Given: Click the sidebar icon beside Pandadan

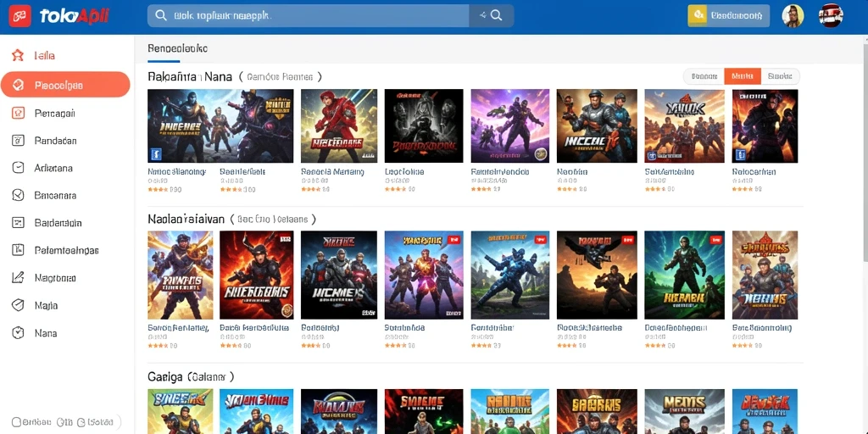Looking at the screenshot, I should click(x=18, y=140).
